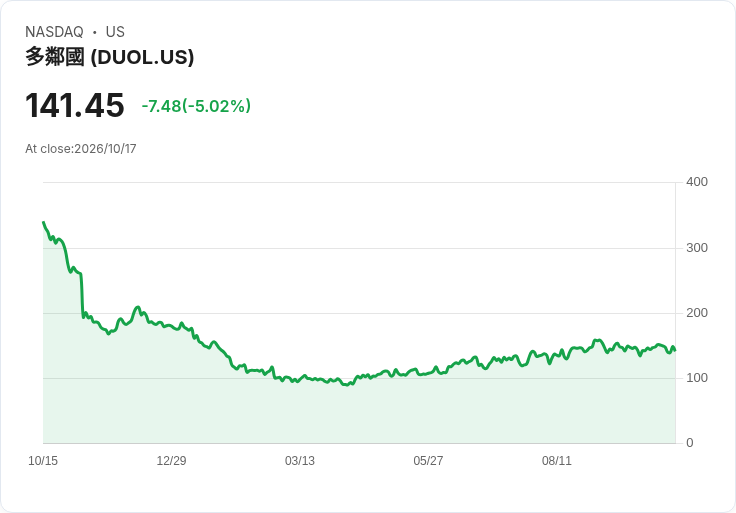Click the At close:2026/10/17 timestamp

[81, 149]
